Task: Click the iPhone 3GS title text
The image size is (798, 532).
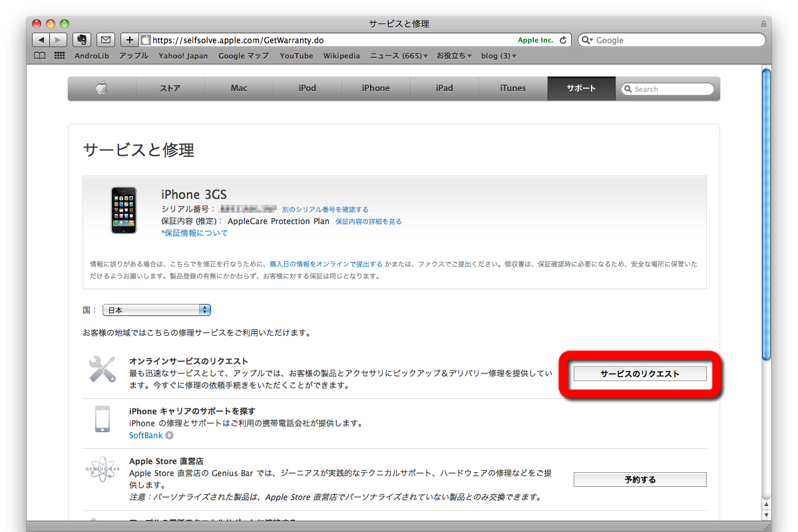Action: pyautogui.click(x=194, y=195)
